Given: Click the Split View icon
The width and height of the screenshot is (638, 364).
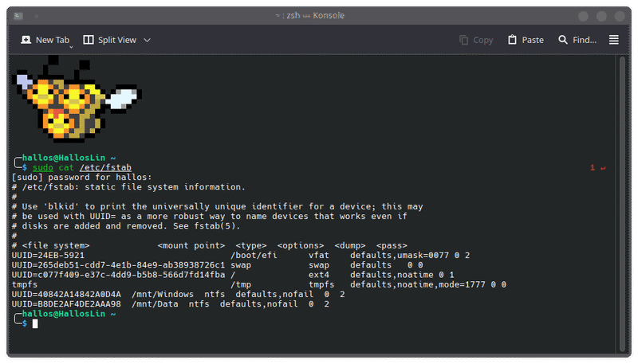Looking at the screenshot, I should (x=89, y=40).
